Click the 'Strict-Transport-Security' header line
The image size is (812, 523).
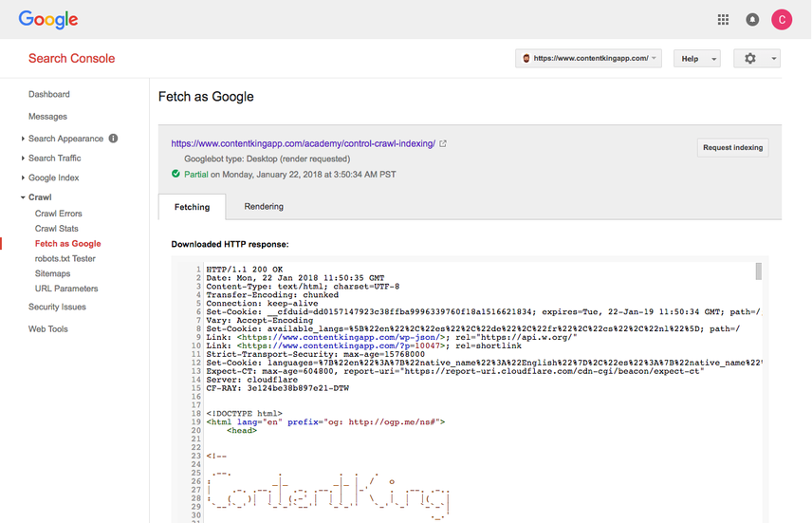pos(315,355)
